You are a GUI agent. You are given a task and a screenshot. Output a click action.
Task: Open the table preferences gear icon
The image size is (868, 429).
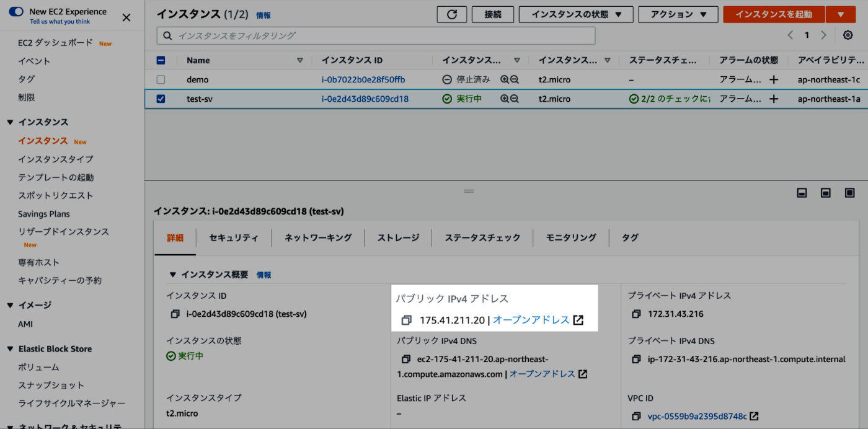tap(848, 35)
